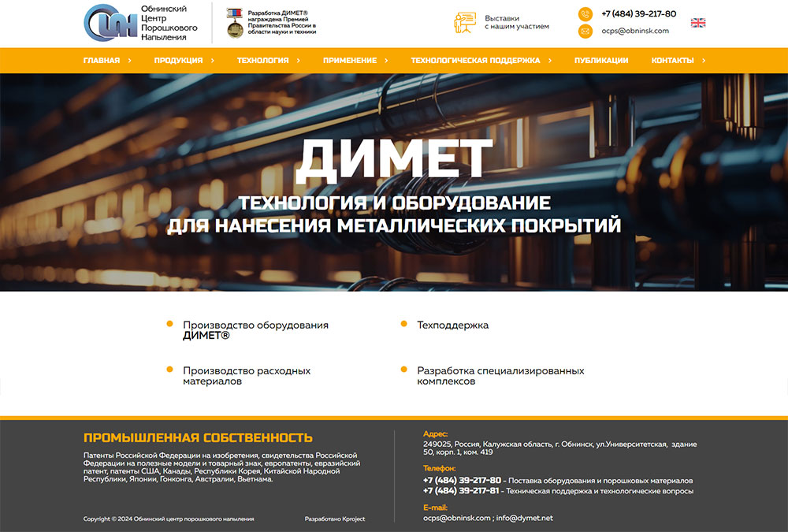Click the footer address text 249025, Россия

[x=559, y=448]
